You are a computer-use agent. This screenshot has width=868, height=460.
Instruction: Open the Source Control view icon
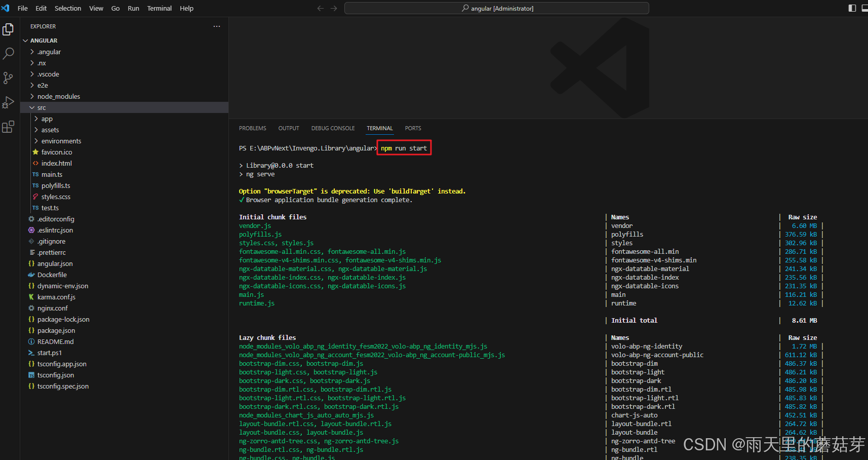(x=8, y=78)
